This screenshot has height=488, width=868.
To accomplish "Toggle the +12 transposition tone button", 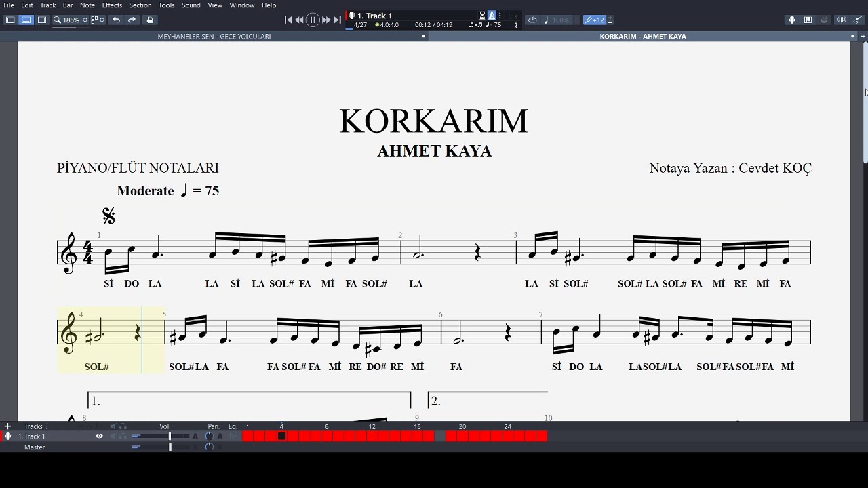I will [x=595, y=20].
